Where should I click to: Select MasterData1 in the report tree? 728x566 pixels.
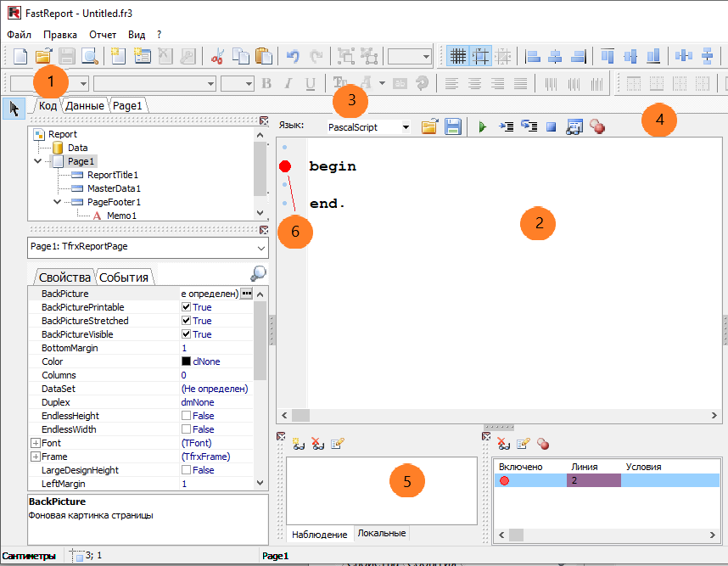click(x=114, y=188)
